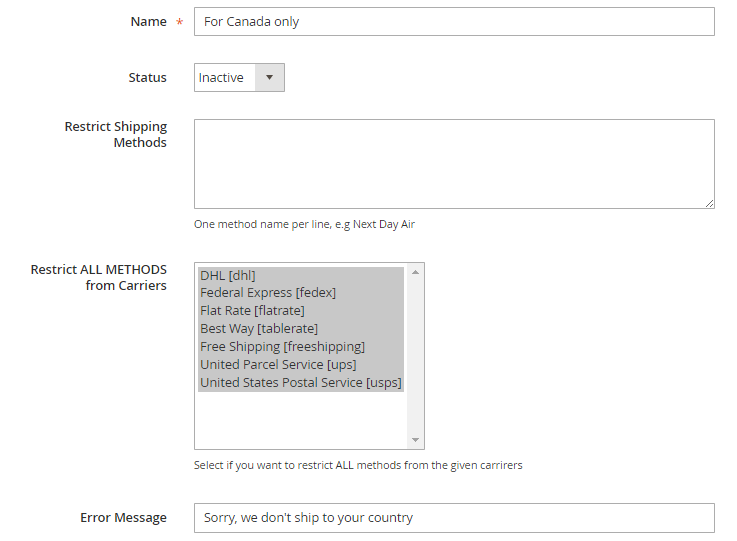Click the Name input field
Image resolution: width=737 pixels, height=541 pixels.
pyautogui.click(x=454, y=22)
